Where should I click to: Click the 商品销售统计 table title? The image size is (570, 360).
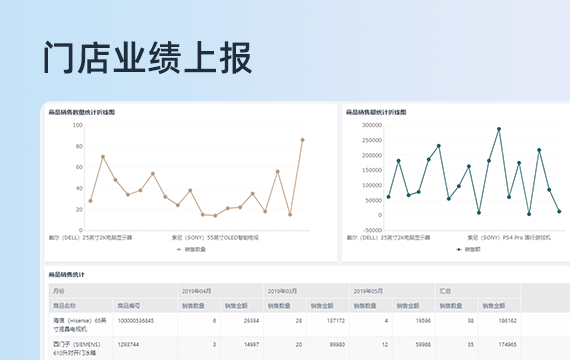pos(67,275)
